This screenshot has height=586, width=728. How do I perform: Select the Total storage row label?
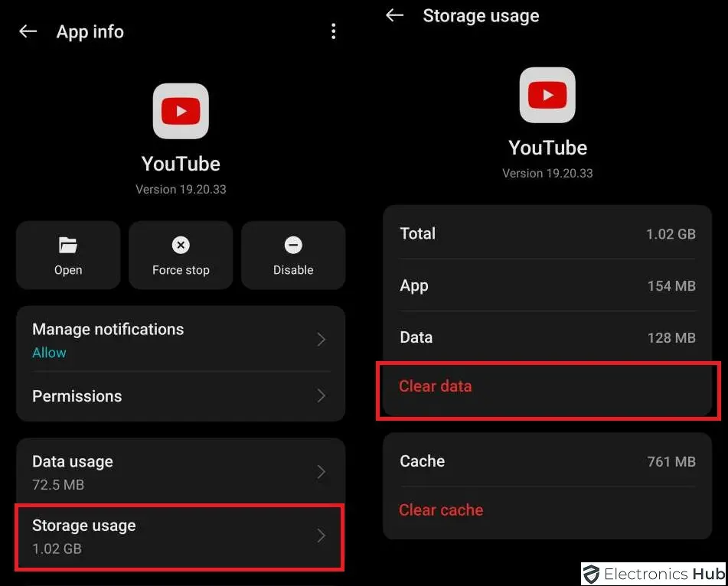[x=417, y=233]
